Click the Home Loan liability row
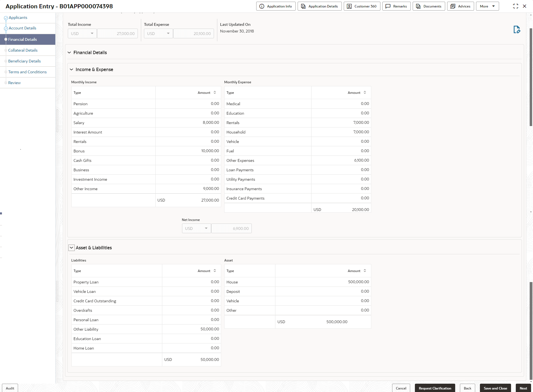Image resolution: width=533 pixels, height=392 pixels. (x=146, y=348)
